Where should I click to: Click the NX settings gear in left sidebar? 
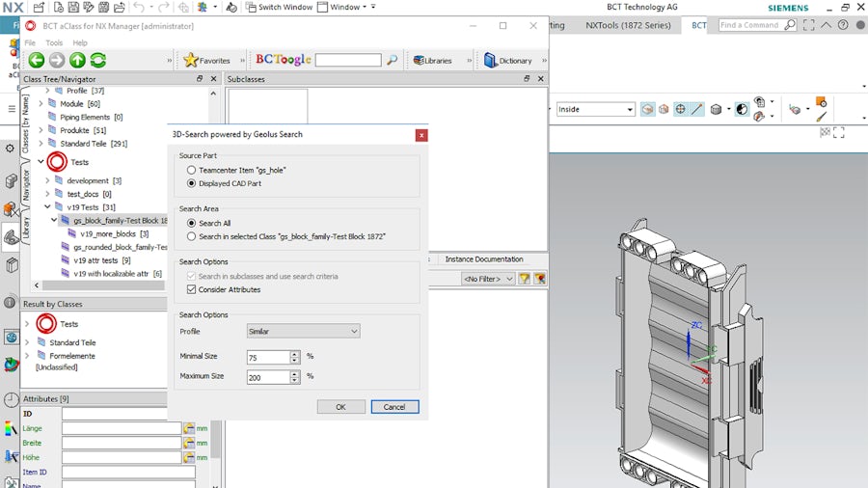point(10,149)
